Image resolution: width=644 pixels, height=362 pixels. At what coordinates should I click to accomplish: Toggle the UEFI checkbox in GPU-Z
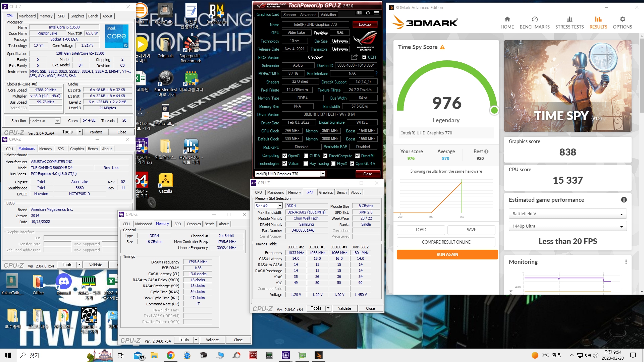[364, 57]
